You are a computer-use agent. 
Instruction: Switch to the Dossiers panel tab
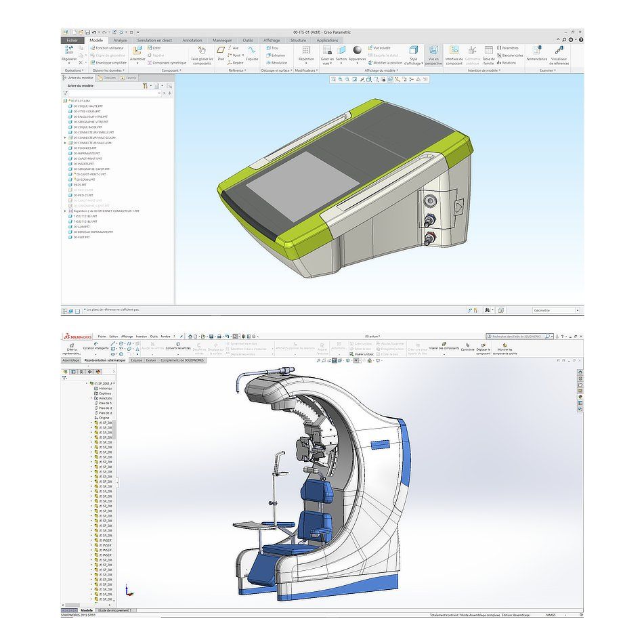107,78
